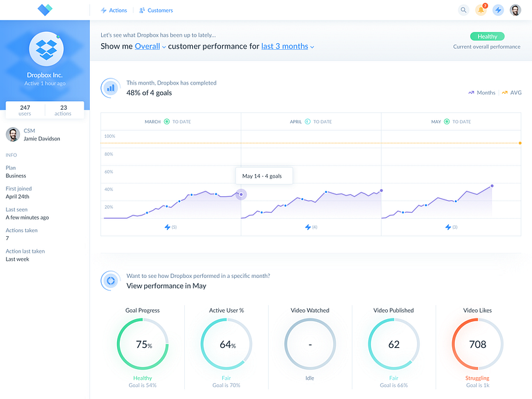Click the CSM Jamie Davidson avatar
532x399 pixels.
[13, 135]
